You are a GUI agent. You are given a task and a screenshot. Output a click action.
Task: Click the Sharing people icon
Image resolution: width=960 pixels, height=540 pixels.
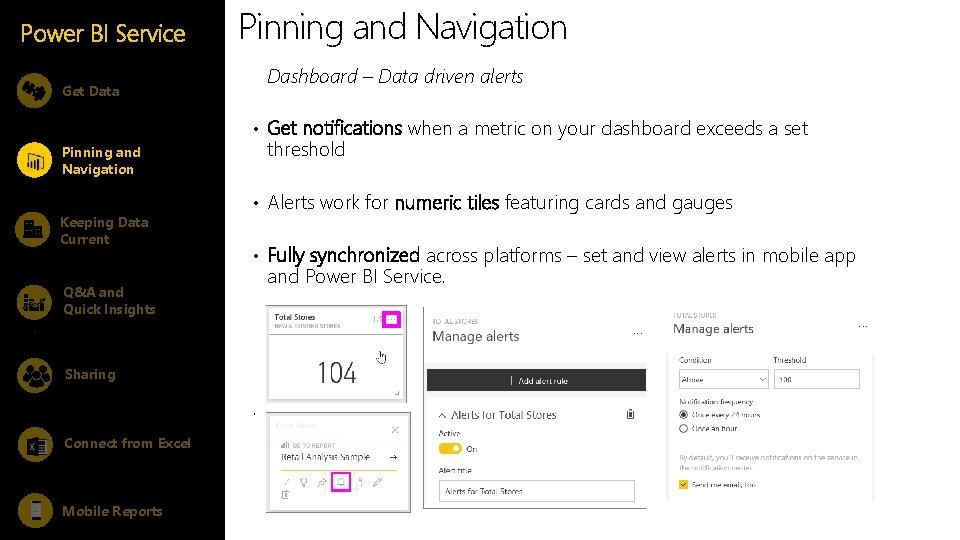coord(35,375)
